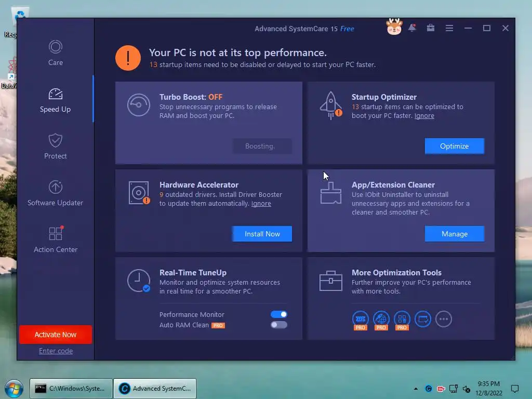Image resolution: width=532 pixels, height=399 pixels.
Task: Open the RAM chip PRO tool icon
Action: coord(361,320)
